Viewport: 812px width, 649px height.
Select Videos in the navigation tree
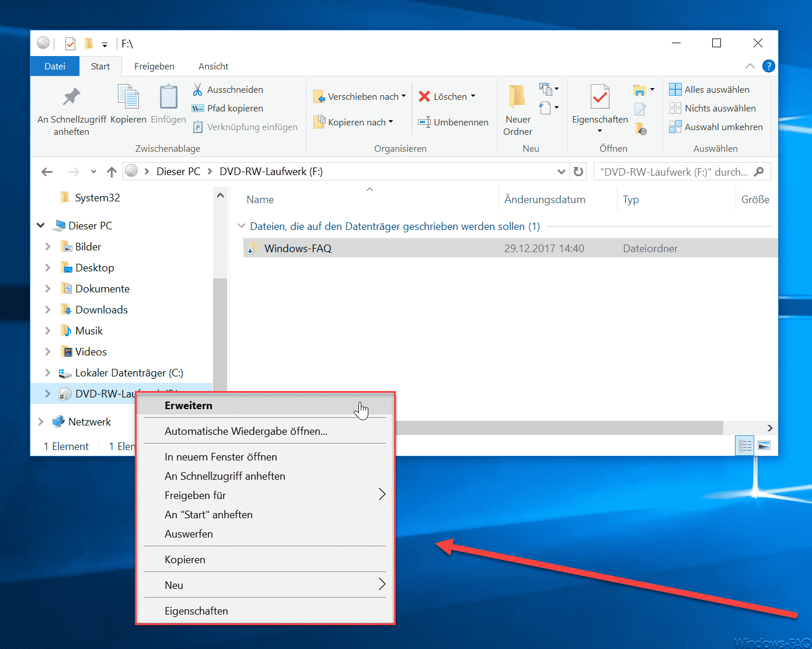pos(90,351)
